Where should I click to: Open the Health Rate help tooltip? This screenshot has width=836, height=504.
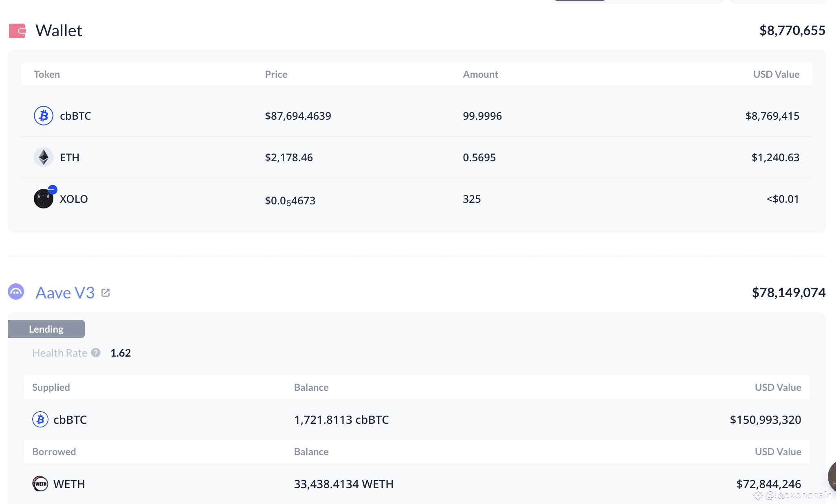point(96,353)
